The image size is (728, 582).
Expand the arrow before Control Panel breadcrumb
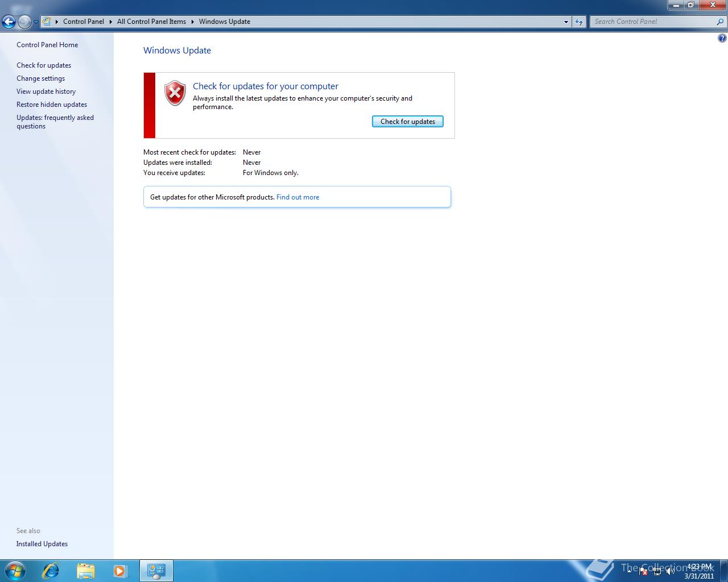(57, 22)
